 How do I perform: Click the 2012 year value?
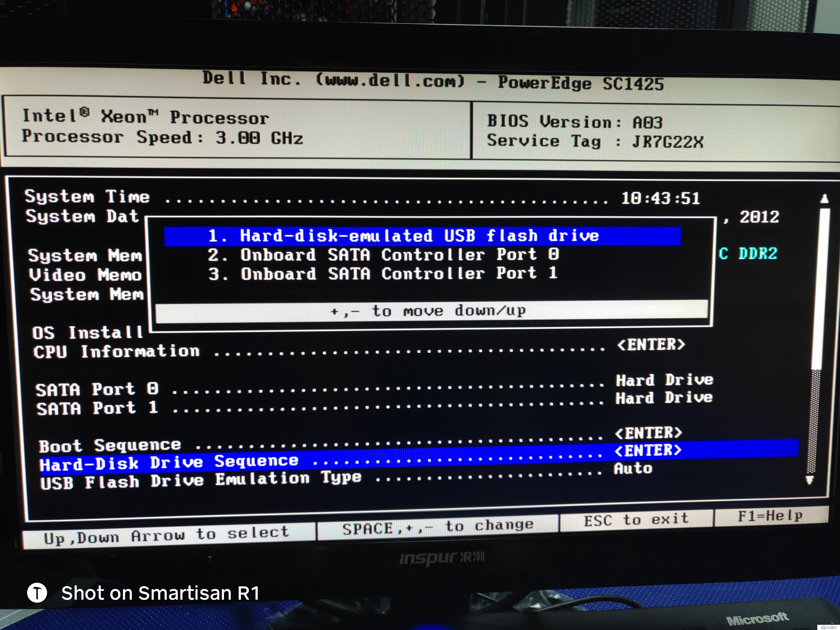click(759, 217)
